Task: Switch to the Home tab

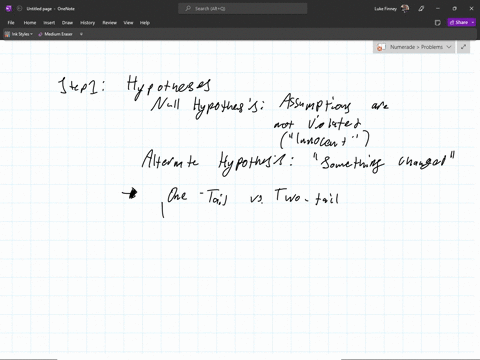Action: [30, 23]
